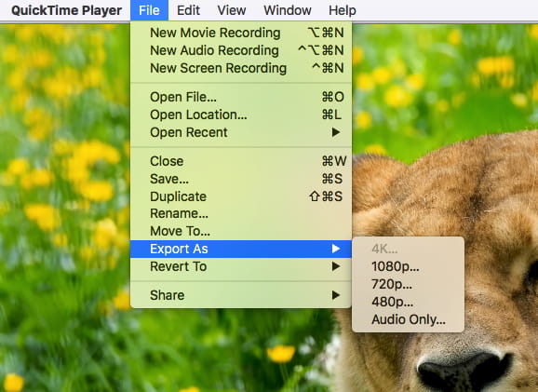Open the QuickTime Player app menu

pyautogui.click(x=67, y=10)
